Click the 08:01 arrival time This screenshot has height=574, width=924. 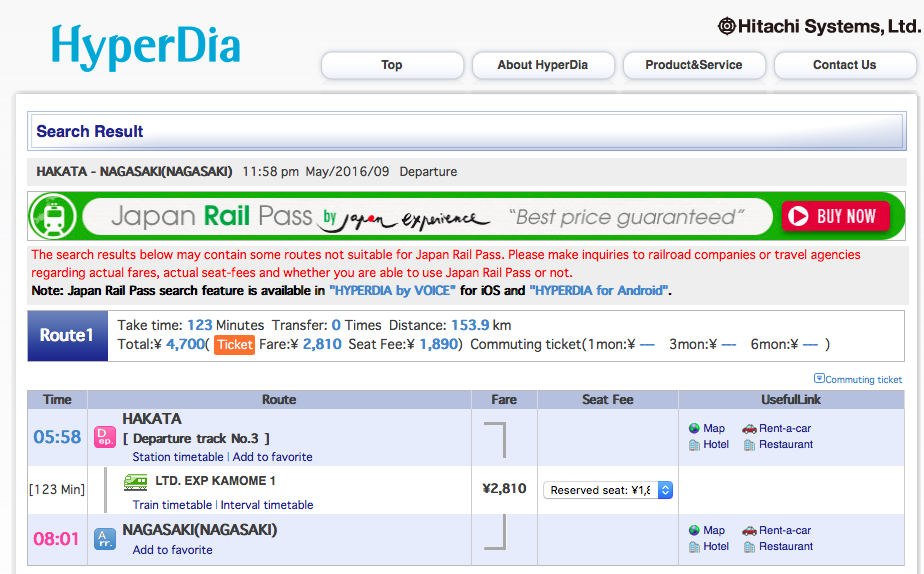pyautogui.click(x=56, y=539)
